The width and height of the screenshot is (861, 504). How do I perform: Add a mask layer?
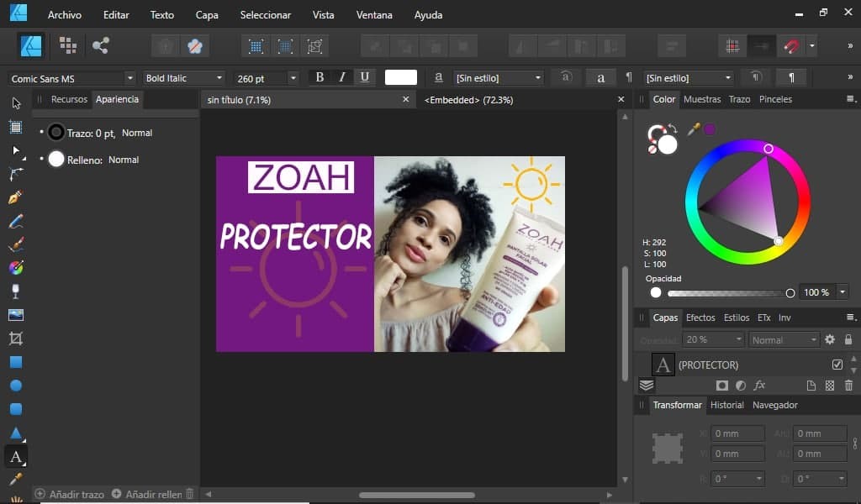[722, 386]
